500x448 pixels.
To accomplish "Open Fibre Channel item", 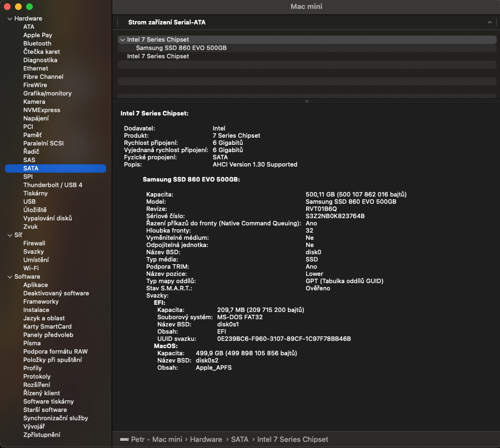I will click(43, 77).
